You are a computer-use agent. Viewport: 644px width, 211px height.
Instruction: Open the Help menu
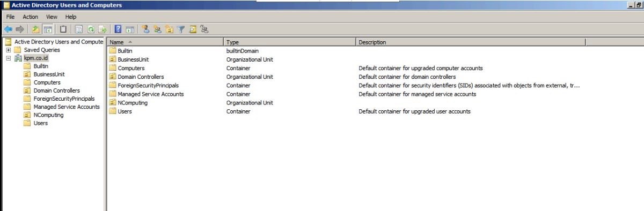coord(71,17)
